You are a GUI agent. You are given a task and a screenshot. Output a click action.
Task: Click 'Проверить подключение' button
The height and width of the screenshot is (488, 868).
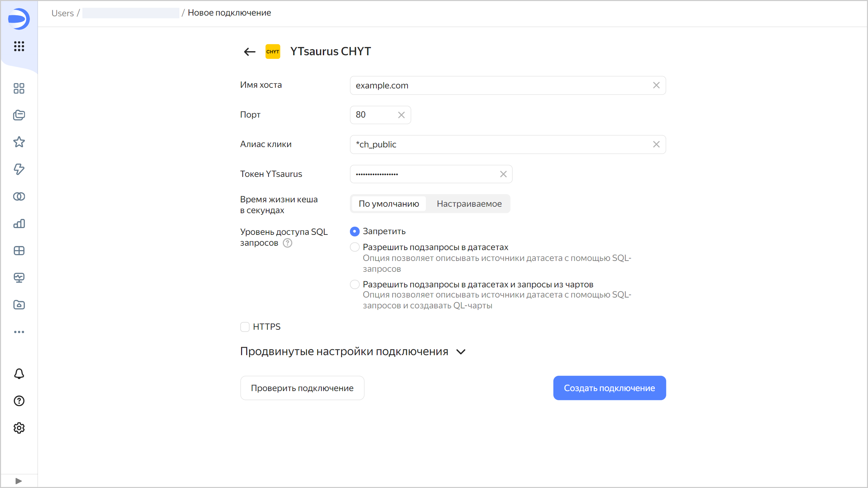coord(302,388)
